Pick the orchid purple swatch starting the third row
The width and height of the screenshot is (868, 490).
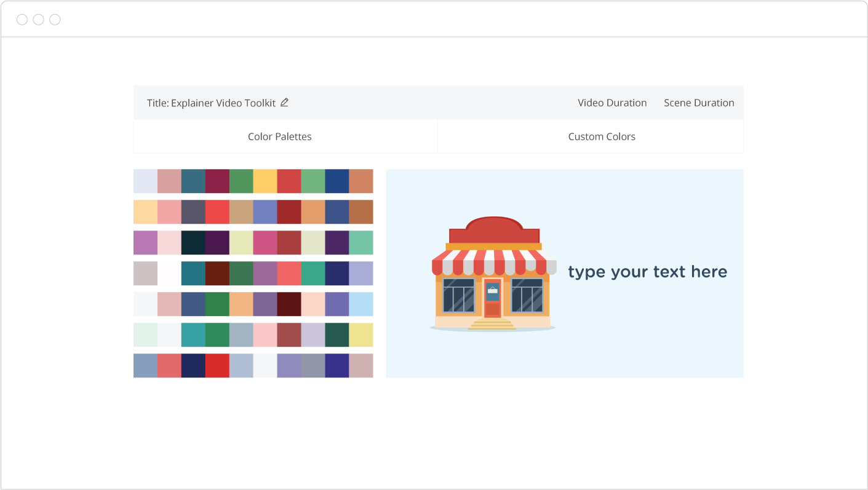[145, 242]
